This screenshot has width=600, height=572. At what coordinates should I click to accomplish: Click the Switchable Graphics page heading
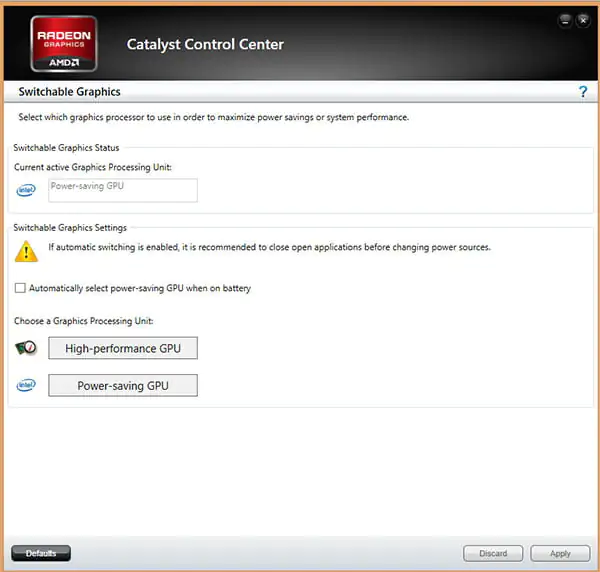[69, 92]
